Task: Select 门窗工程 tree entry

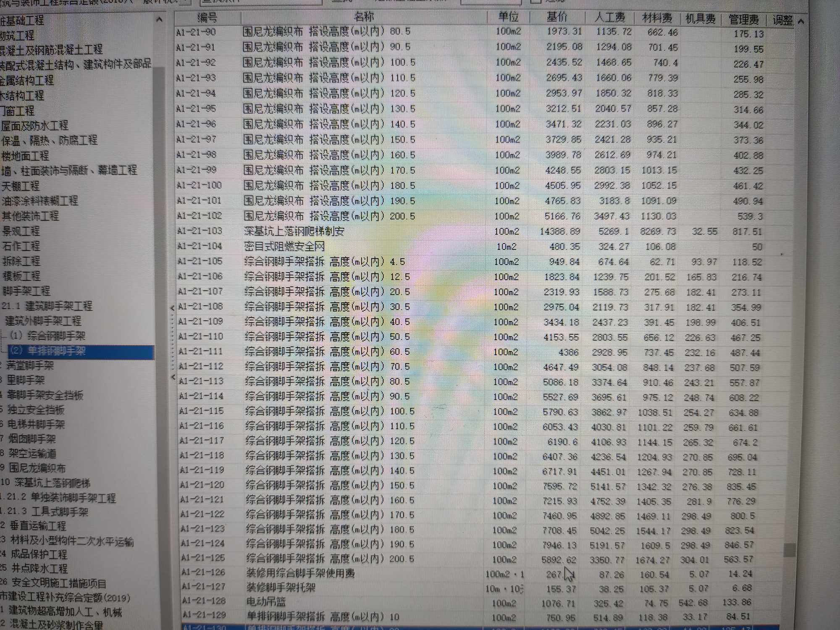Action: (x=17, y=111)
